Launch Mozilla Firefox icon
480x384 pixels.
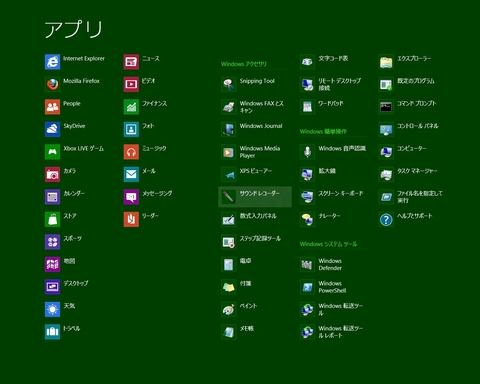tap(52, 84)
